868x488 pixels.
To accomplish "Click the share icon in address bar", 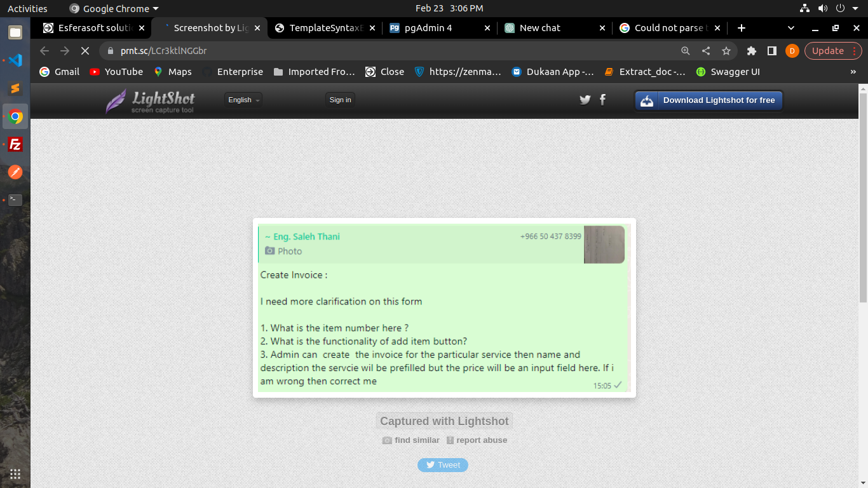I will (706, 51).
